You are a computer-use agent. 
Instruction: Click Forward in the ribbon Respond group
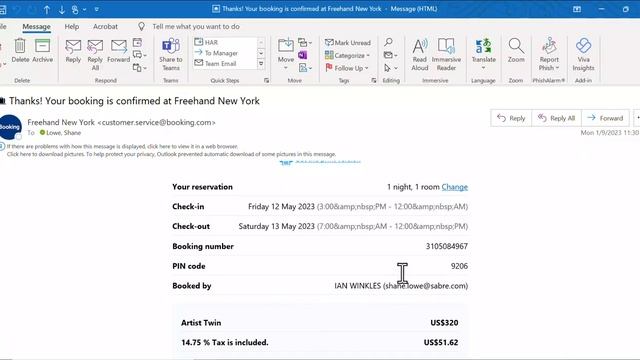point(119,51)
